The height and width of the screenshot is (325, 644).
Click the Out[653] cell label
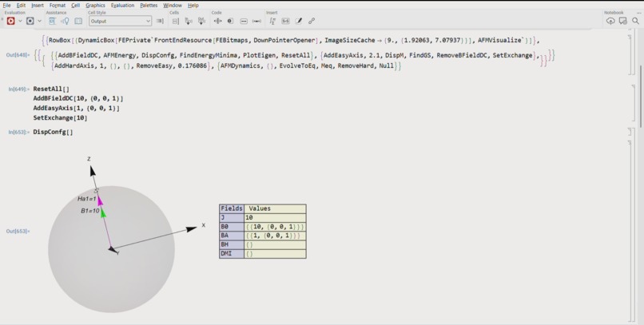tap(18, 232)
